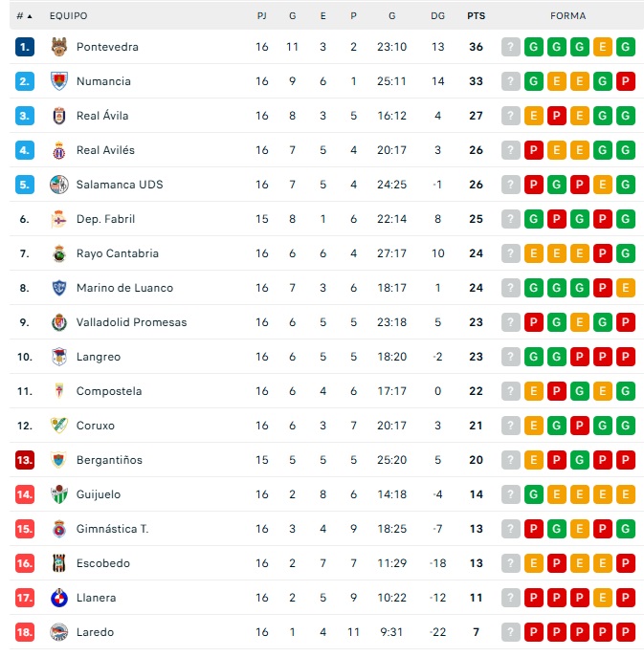Screen dimensions: 644x657
Task: Click Pontevedra's gray question mark form box
Action: [511, 47]
